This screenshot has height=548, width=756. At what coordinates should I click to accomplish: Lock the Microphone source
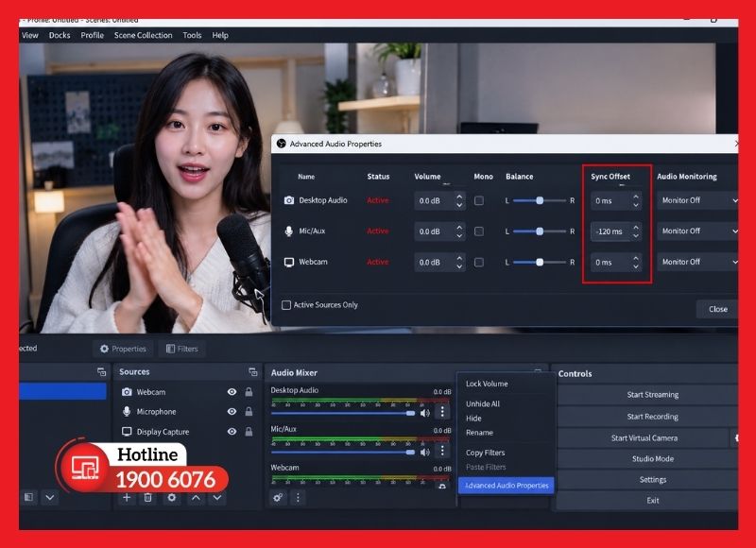pyautogui.click(x=249, y=412)
